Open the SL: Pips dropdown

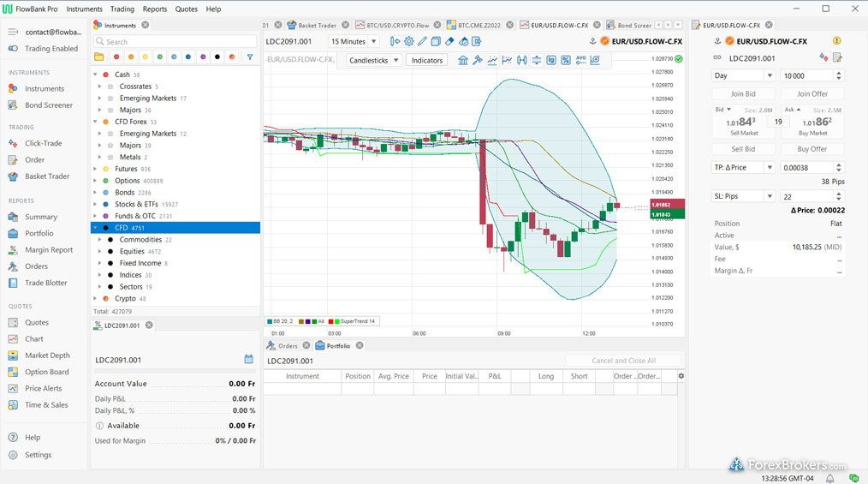pyautogui.click(x=743, y=196)
